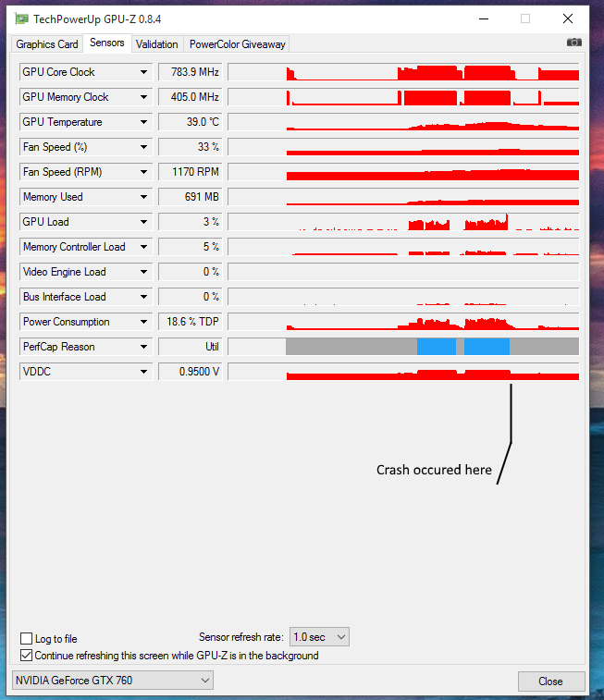604x700 pixels.
Task: Click the 39.0 °C temperature value
Action: [191, 122]
